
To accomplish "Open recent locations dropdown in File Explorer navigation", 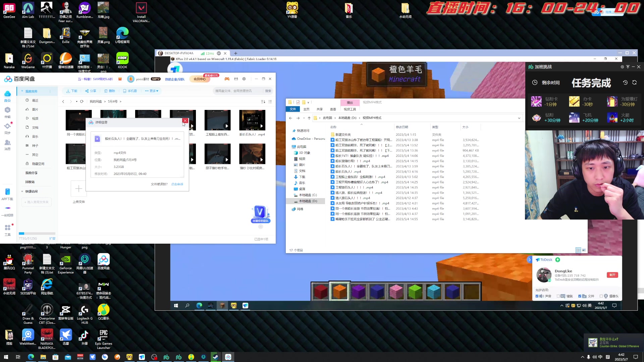I will [304, 118].
